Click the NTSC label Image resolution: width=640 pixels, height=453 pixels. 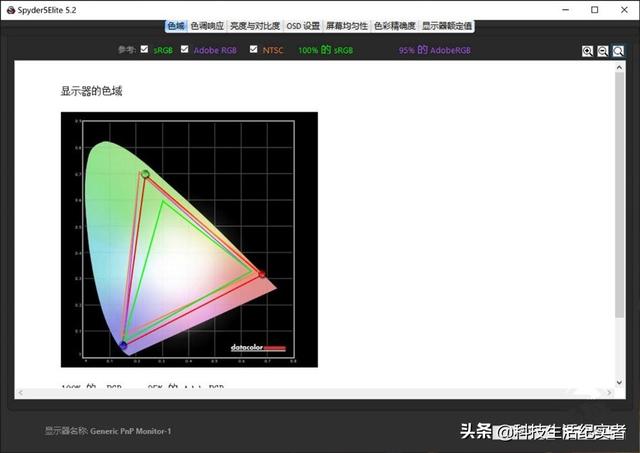tap(273, 50)
